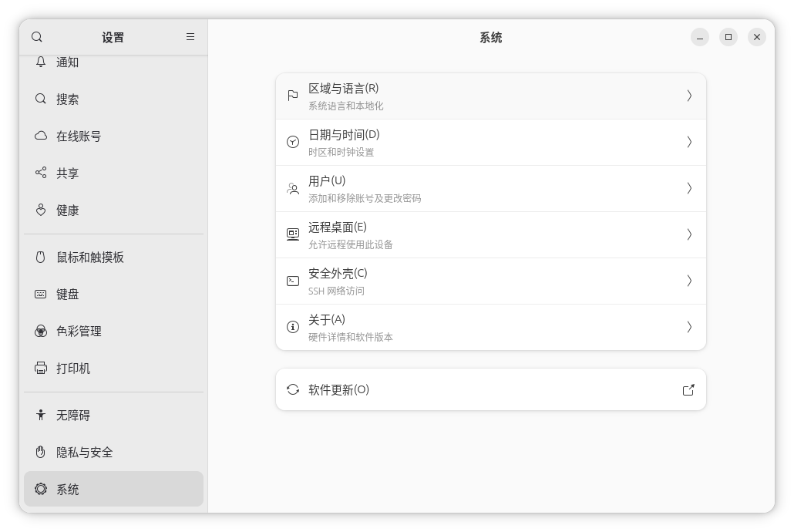Select 色彩管理 in the sidebar

pos(79,332)
